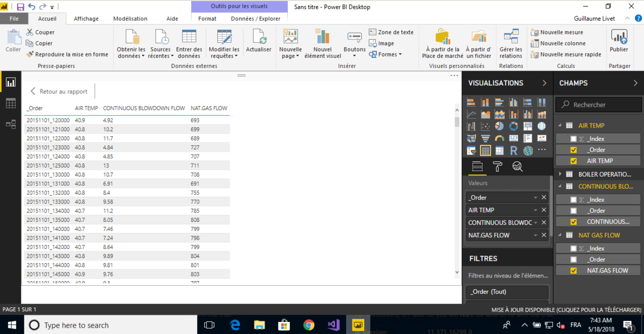Expand the BOILER OPERATIO... table
Screen dimensions: 644x334
coord(560,174)
